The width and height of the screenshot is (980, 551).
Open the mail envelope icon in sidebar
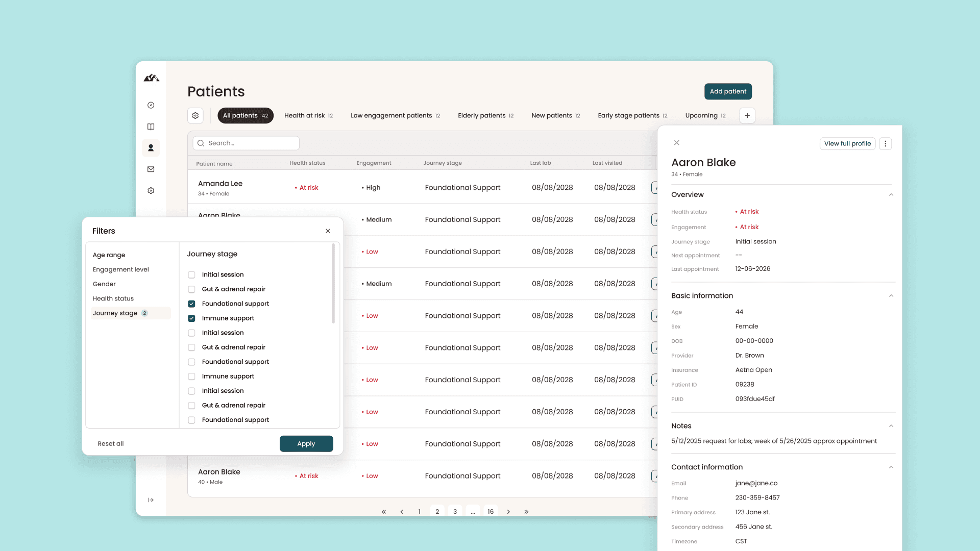(x=151, y=169)
